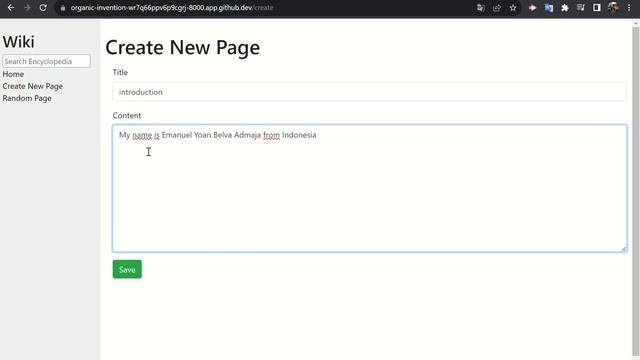
Task: Click the Wiki heading in sidebar
Action: (x=18, y=42)
